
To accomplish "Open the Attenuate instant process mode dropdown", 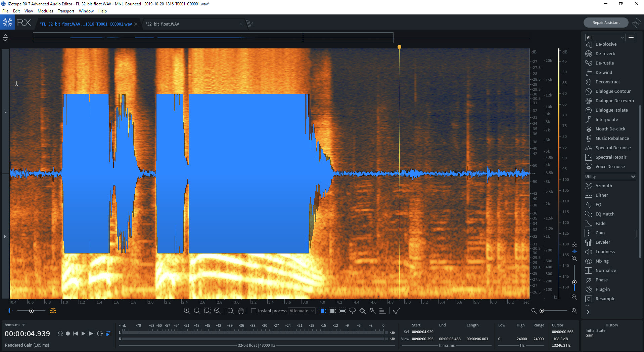I will tap(302, 311).
